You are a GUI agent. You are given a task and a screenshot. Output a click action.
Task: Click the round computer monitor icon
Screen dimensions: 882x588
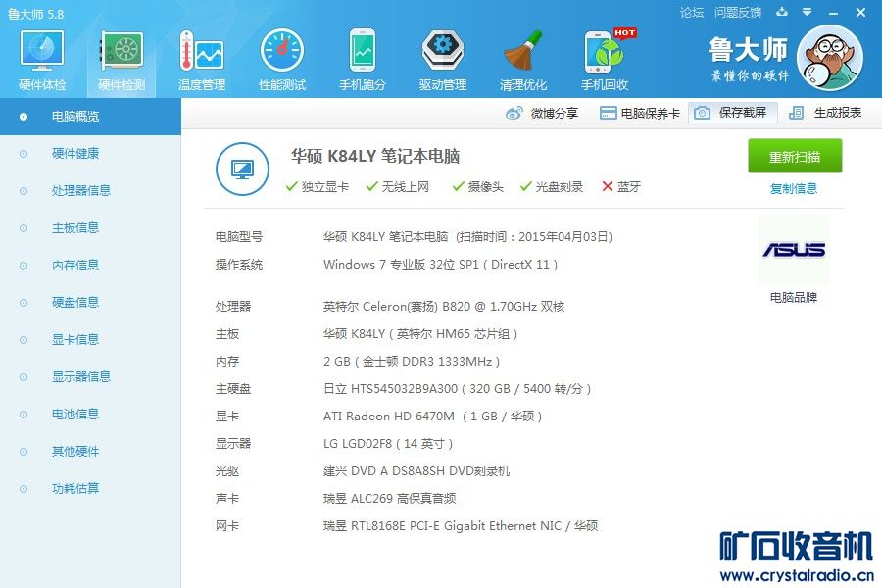242,169
